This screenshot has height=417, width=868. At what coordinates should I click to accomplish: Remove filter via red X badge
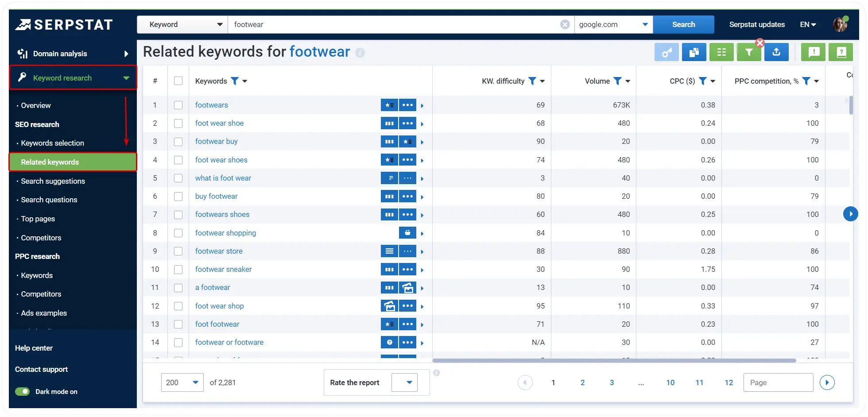pos(760,43)
